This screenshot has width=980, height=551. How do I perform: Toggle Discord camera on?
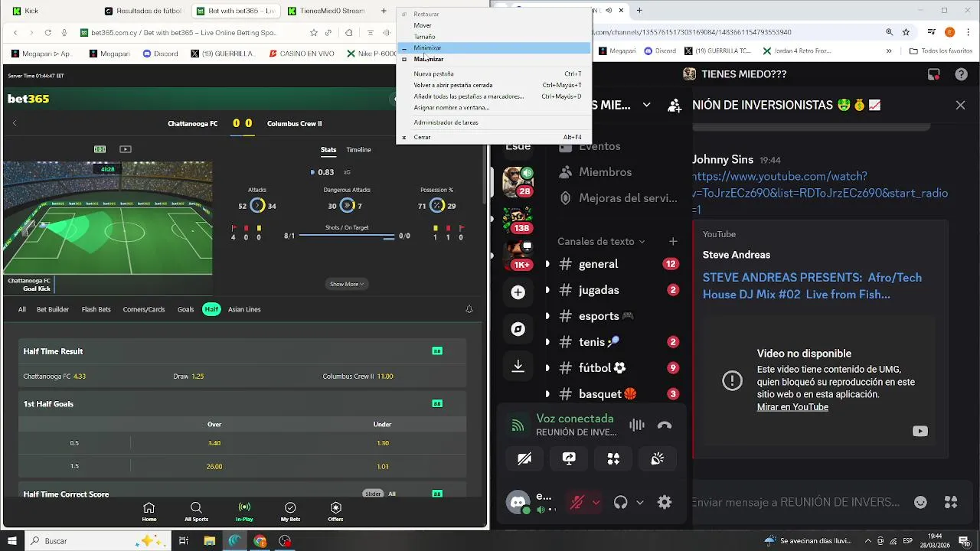coord(524,458)
